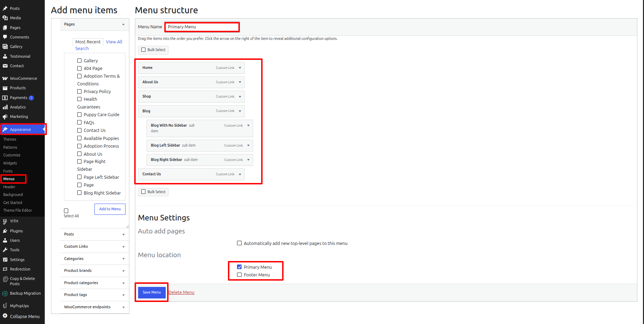Switch to the View All tab
644x324 pixels.
[x=114, y=42]
